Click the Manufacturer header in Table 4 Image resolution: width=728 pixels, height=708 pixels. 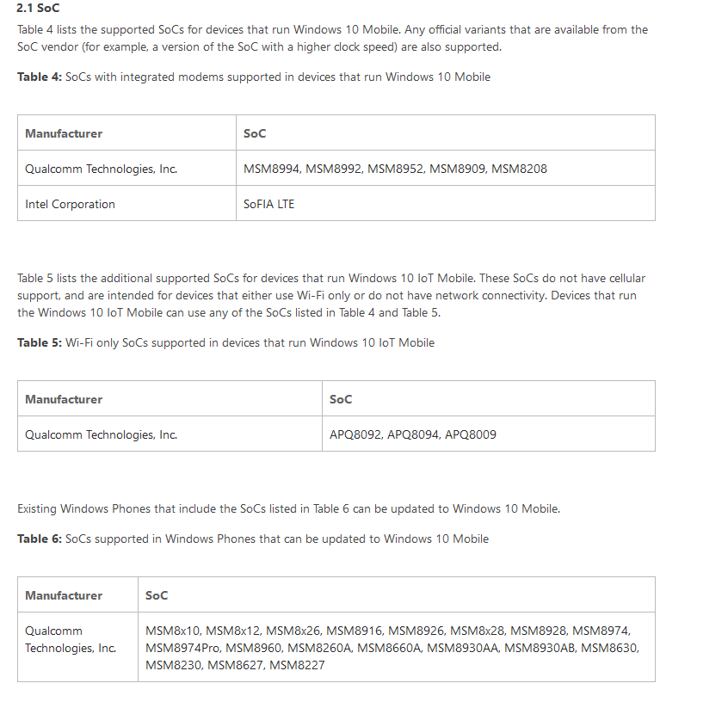[x=126, y=132]
